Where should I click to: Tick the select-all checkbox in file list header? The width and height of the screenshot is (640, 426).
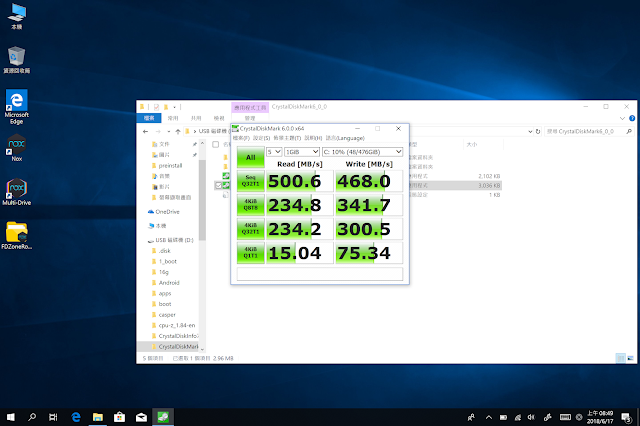click(216, 144)
